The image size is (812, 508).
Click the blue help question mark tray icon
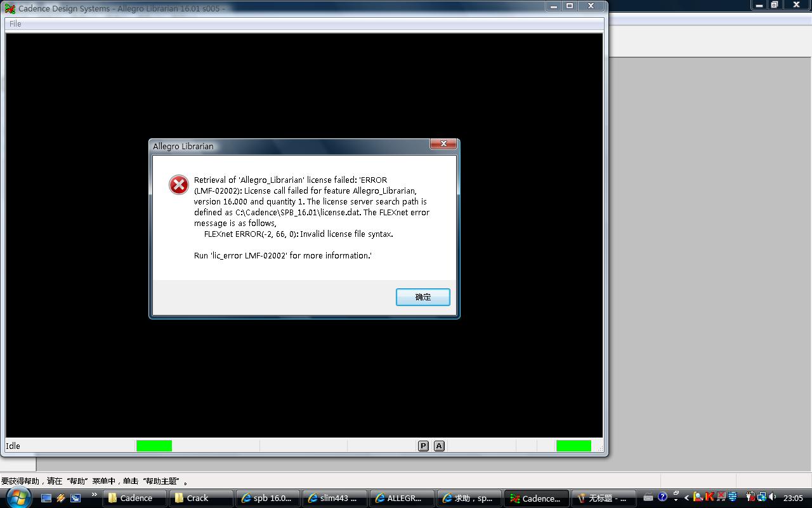(663, 497)
